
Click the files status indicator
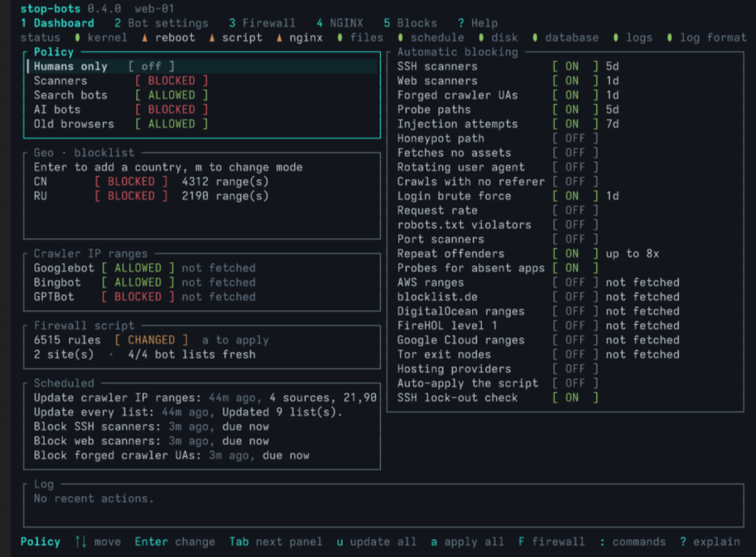360,38
